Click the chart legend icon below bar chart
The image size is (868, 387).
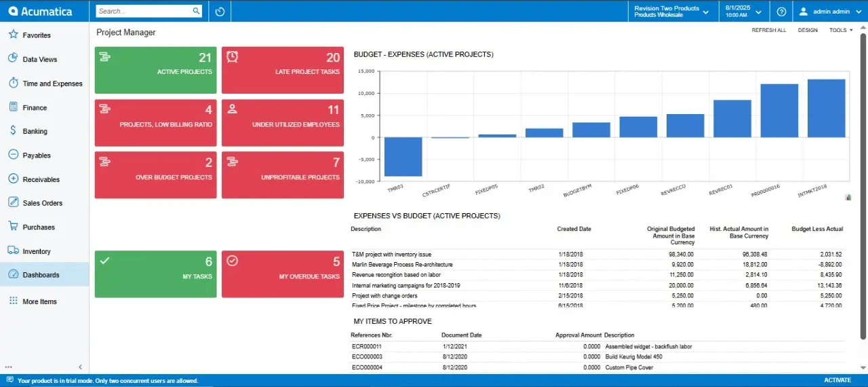coord(848,197)
